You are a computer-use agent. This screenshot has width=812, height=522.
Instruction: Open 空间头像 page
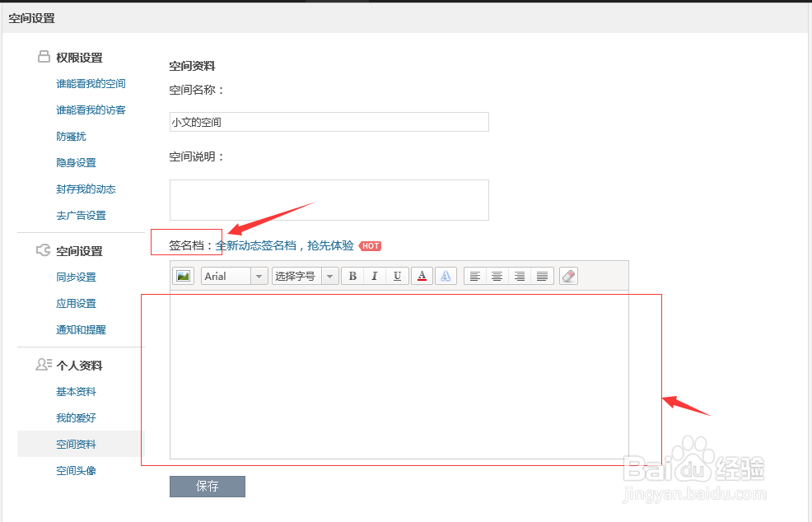(76, 471)
